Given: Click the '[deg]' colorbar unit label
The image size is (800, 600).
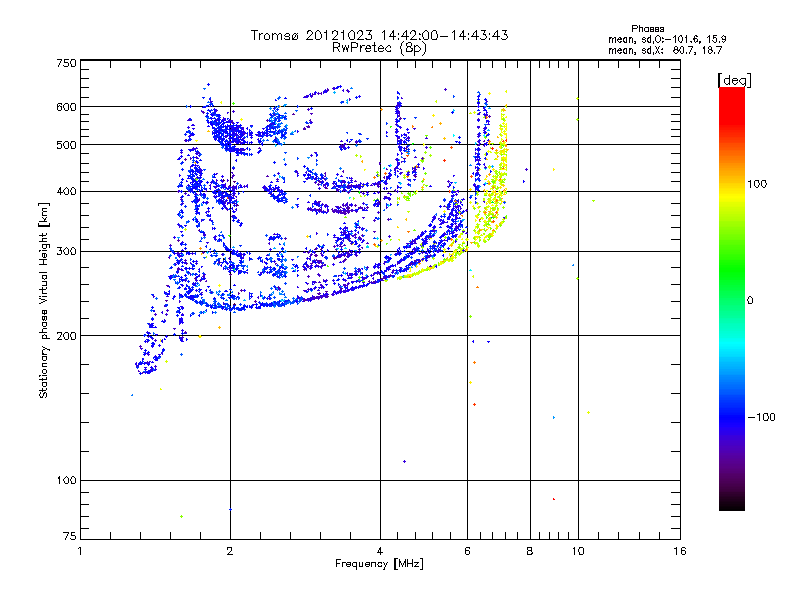Looking at the screenshot, I should 734,80.
